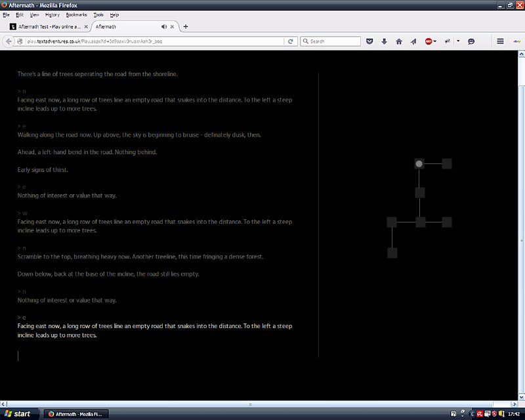Open the History menu
The image size is (525, 420).
52,14
